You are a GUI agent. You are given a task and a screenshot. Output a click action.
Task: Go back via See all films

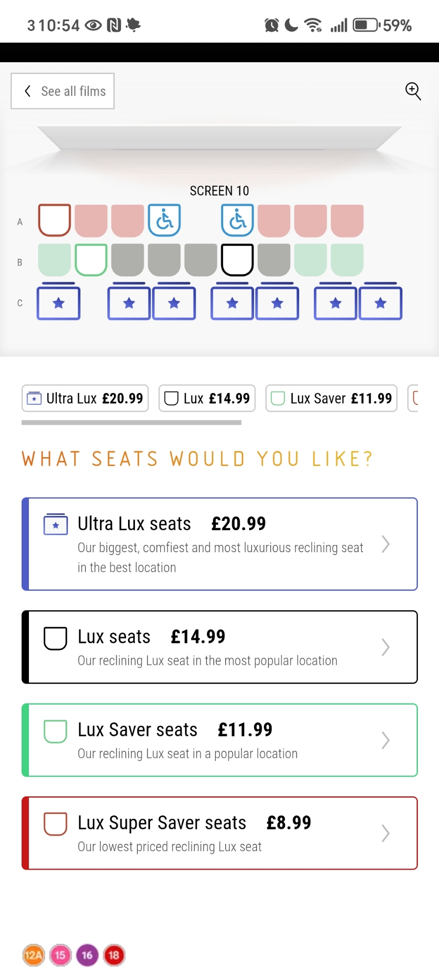[x=63, y=91]
